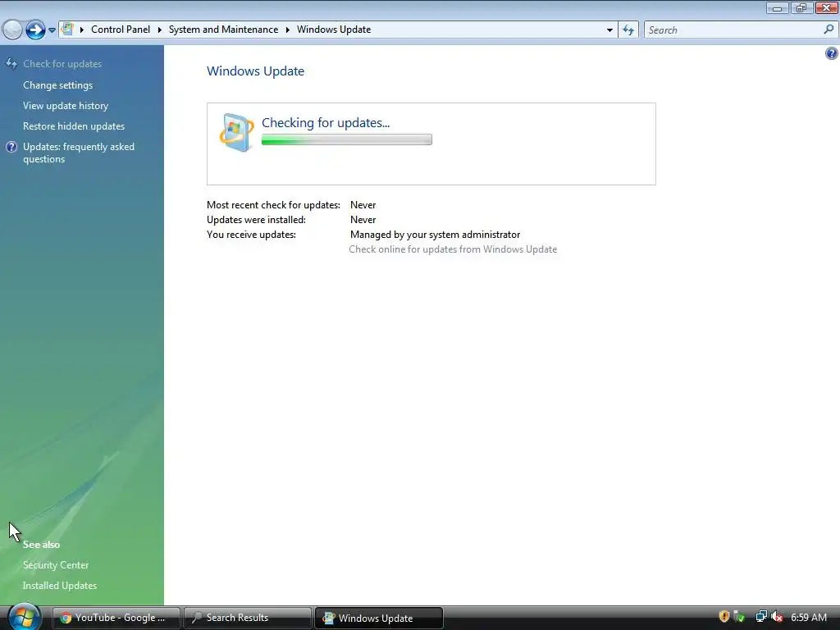Click the search magnifier icon

(829, 30)
